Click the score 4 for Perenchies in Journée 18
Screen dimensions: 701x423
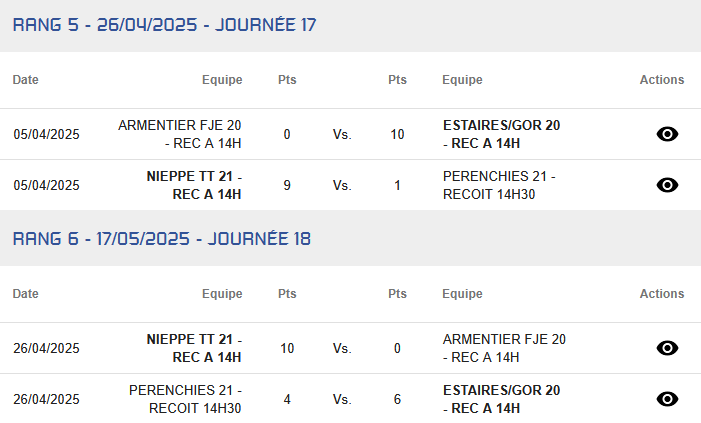287,399
